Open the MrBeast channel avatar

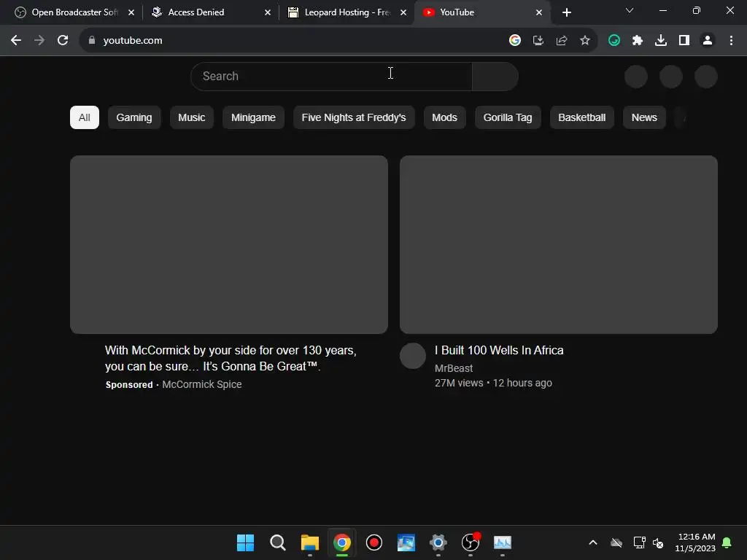(413, 356)
